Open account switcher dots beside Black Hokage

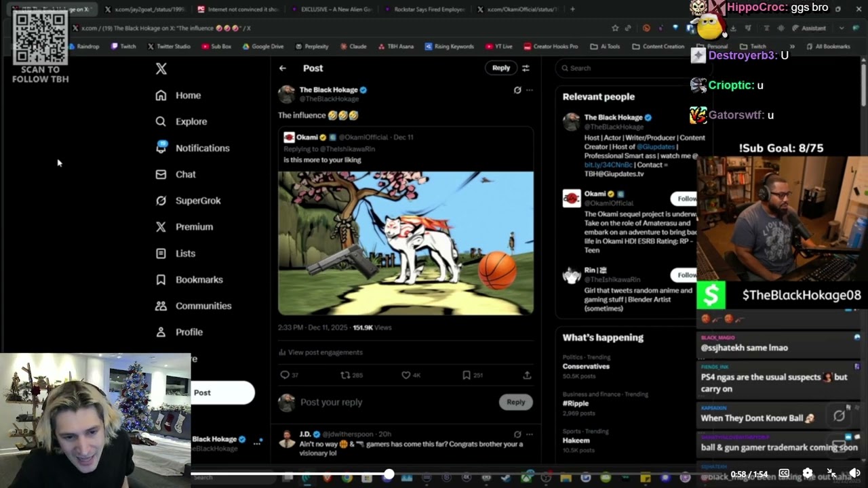(x=257, y=443)
